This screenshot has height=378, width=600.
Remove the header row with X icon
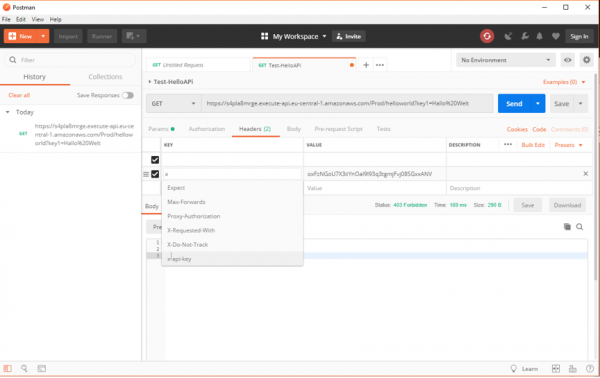point(585,174)
